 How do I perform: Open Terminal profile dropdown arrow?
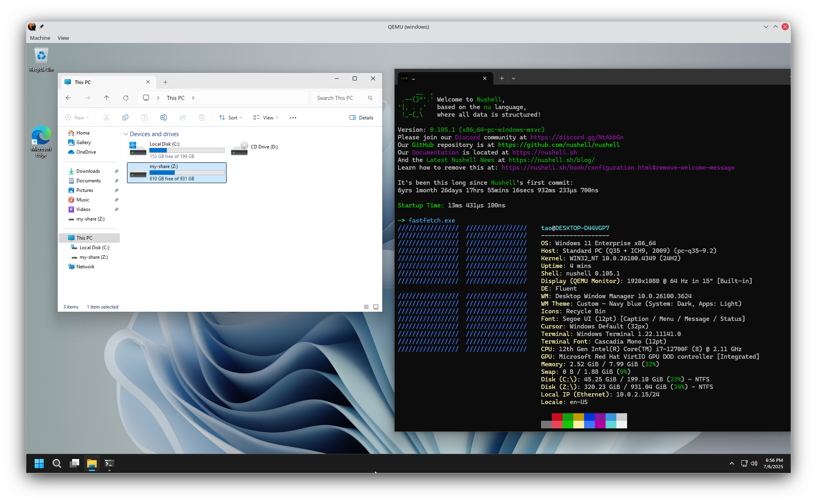pos(514,78)
